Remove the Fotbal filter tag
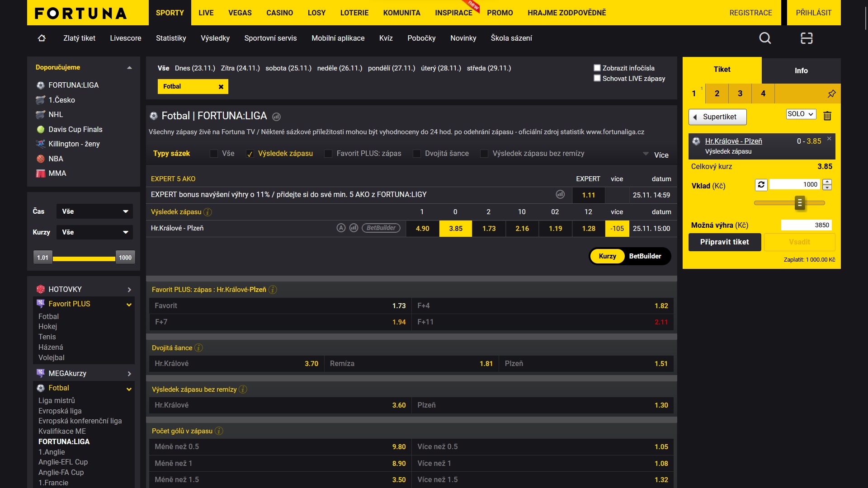868x488 pixels. [x=221, y=87]
